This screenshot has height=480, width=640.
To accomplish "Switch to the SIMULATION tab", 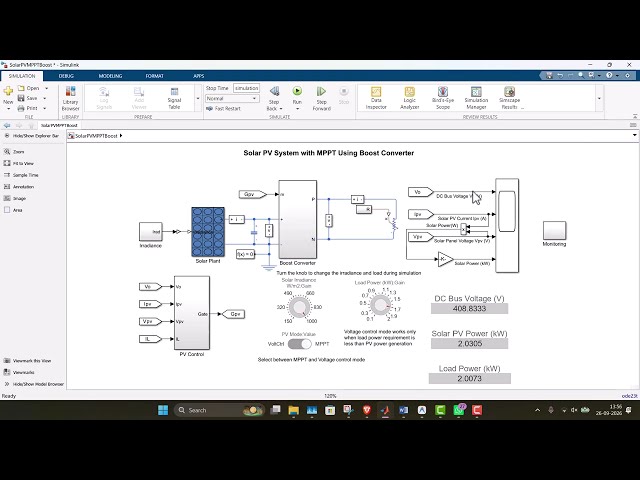I will (x=22, y=76).
